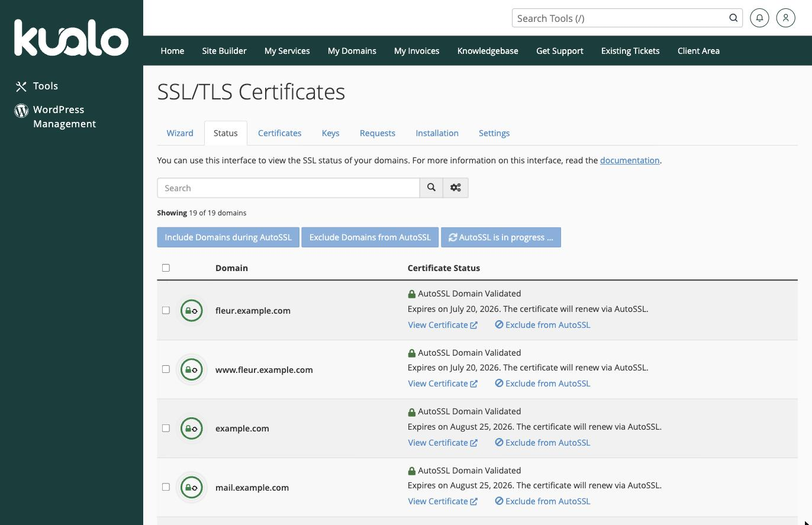This screenshot has width=812, height=525.
Task: Click the domain Search input field
Action: point(288,188)
